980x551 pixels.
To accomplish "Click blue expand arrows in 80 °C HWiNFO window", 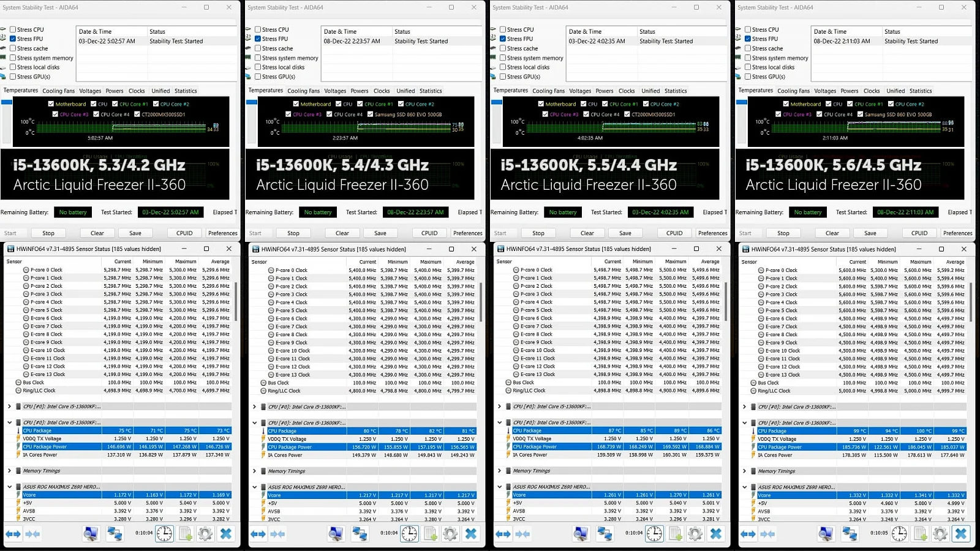I will coord(258,534).
